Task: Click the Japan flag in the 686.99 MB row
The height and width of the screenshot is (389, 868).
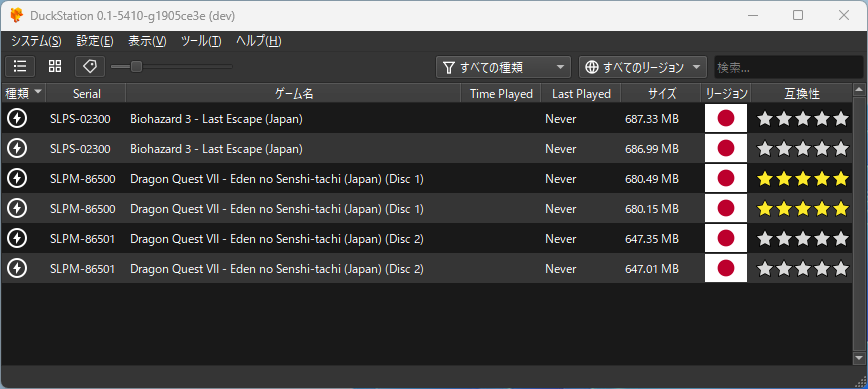Action: point(726,148)
